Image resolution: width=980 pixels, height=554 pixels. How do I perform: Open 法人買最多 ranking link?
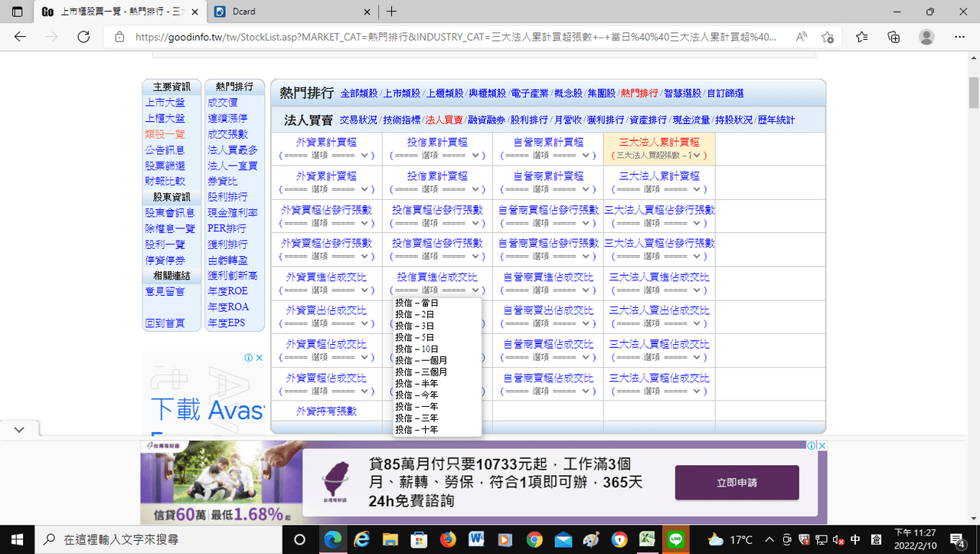coord(233,150)
